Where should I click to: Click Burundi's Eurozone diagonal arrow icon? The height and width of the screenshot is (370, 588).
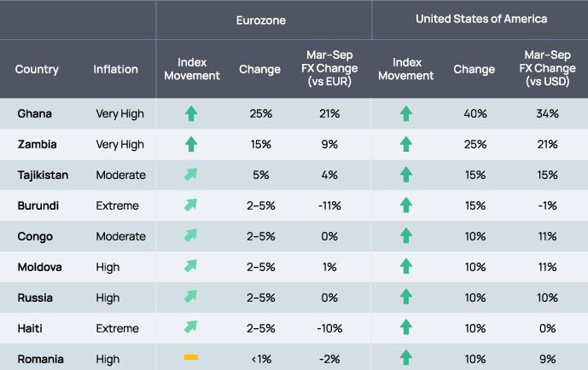click(191, 205)
